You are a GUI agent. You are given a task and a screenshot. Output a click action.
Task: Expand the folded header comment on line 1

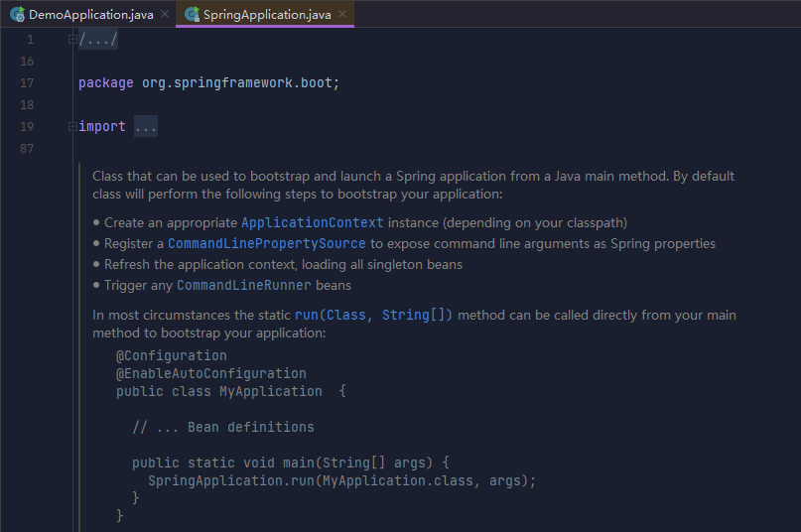pyautogui.click(x=72, y=39)
